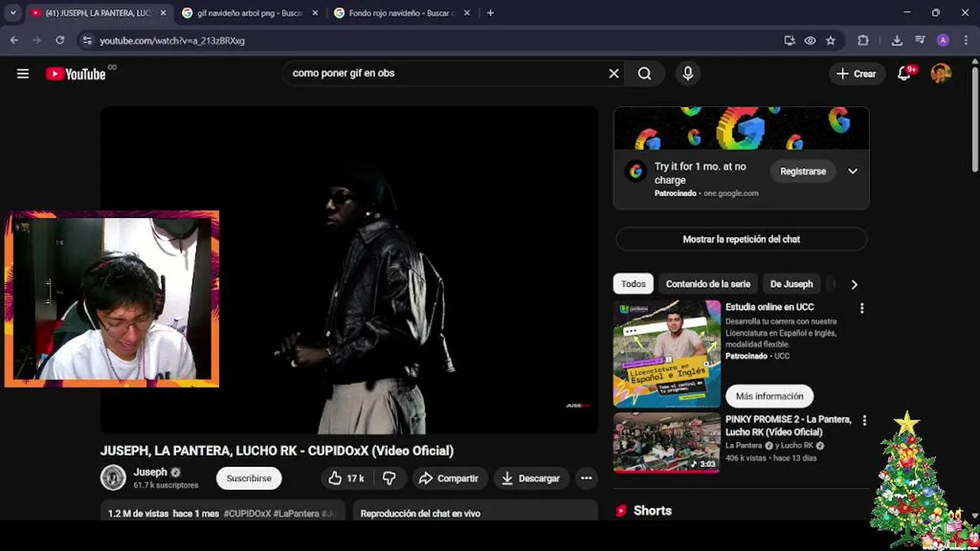Select the JUSEPH, LA PANTERA YouTube tab
This screenshot has width=980, height=551.
97,13
